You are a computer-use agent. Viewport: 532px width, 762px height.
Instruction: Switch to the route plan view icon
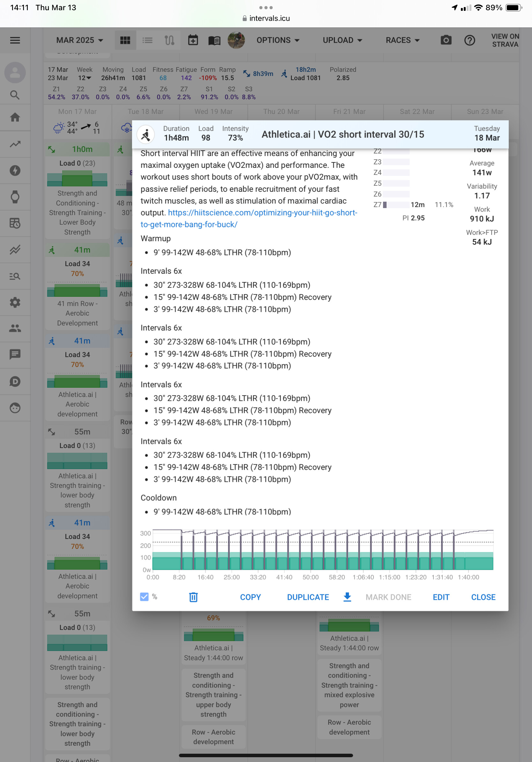click(169, 40)
